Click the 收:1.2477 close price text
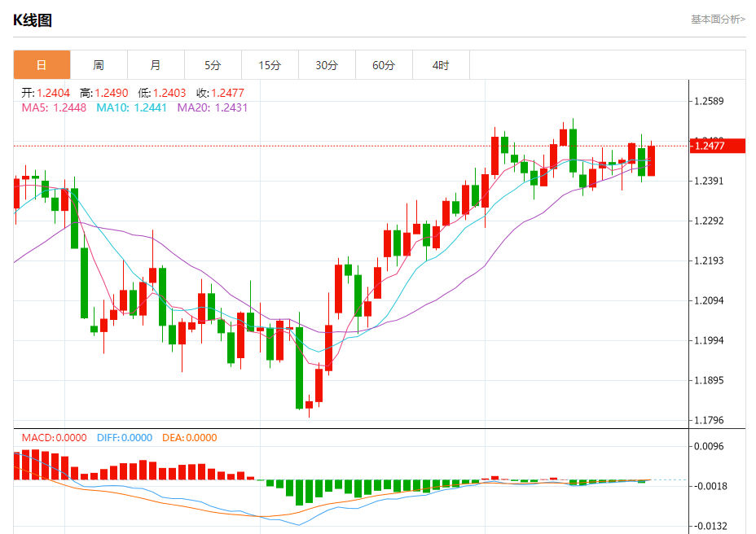The height and width of the screenshot is (534, 756). [220, 93]
